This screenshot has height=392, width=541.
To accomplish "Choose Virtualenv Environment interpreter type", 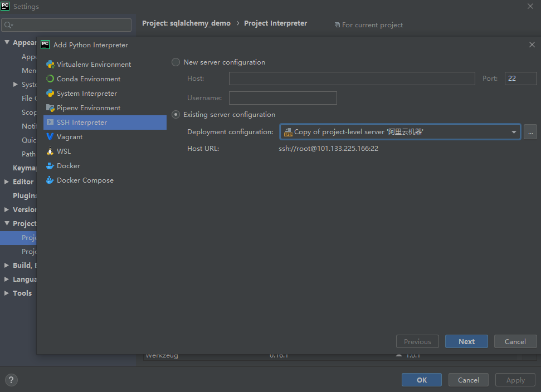I will click(x=105, y=65).
